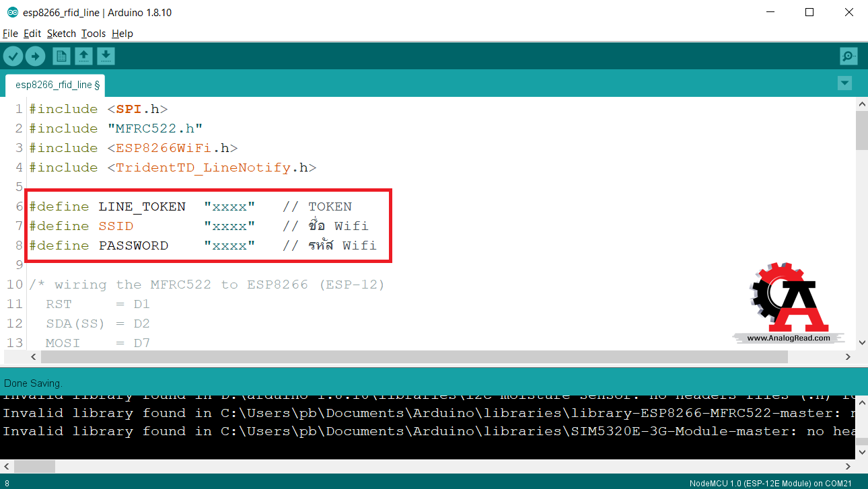The width and height of the screenshot is (868, 489).
Task: Open the Serial Monitor
Action: [x=848, y=56]
